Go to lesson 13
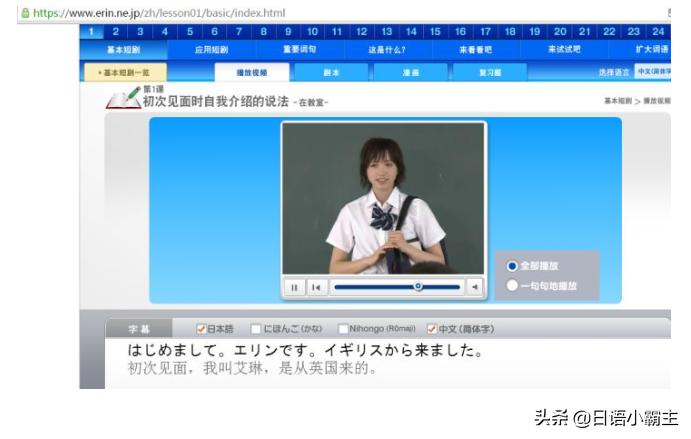 [x=386, y=32]
